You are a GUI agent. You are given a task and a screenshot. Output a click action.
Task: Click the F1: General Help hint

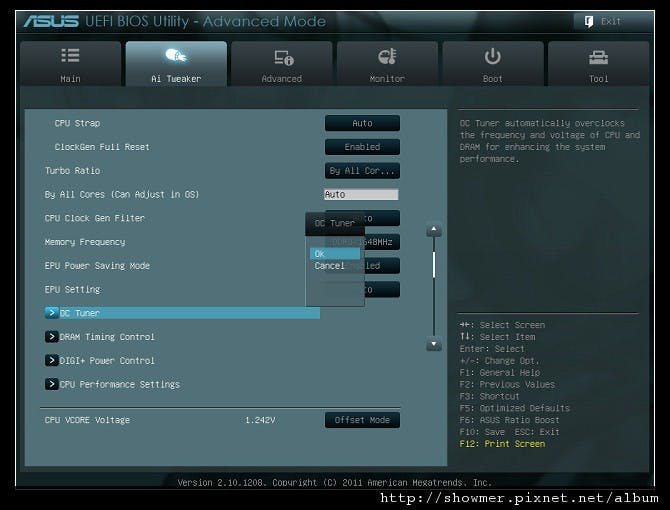(x=500, y=372)
